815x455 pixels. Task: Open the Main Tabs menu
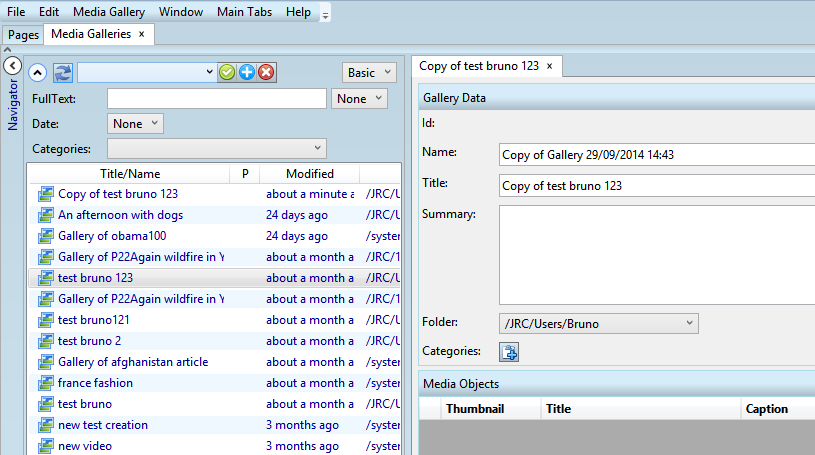[244, 11]
